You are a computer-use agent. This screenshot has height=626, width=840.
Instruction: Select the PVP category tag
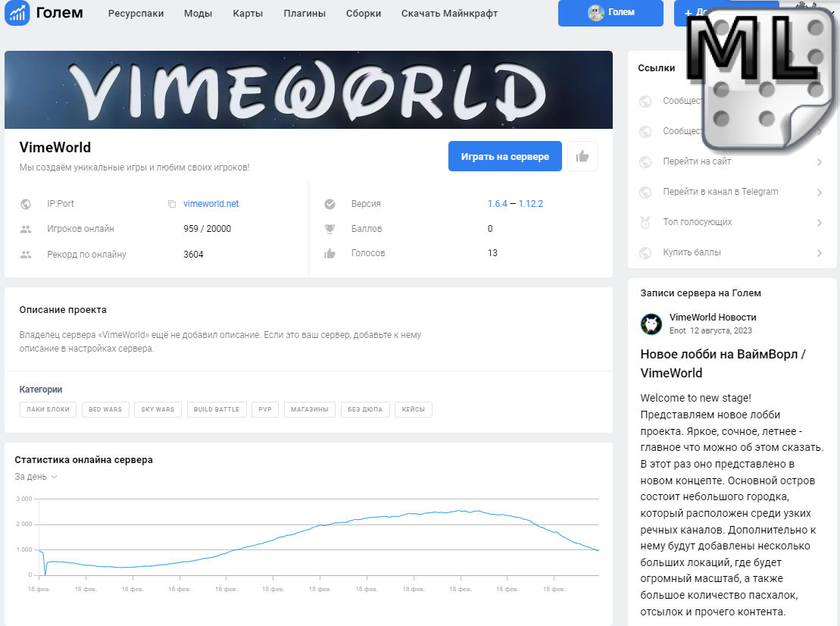click(x=265, y=409)
